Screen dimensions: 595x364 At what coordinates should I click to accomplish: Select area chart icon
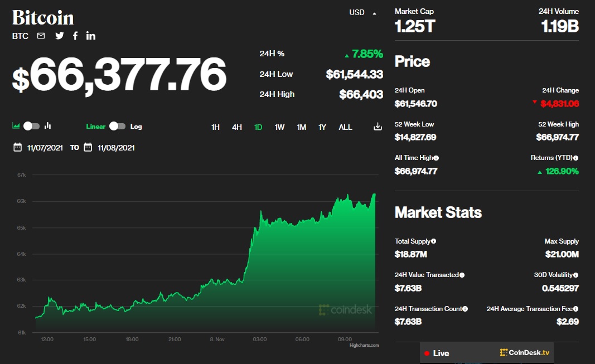[x=16, y=126]
